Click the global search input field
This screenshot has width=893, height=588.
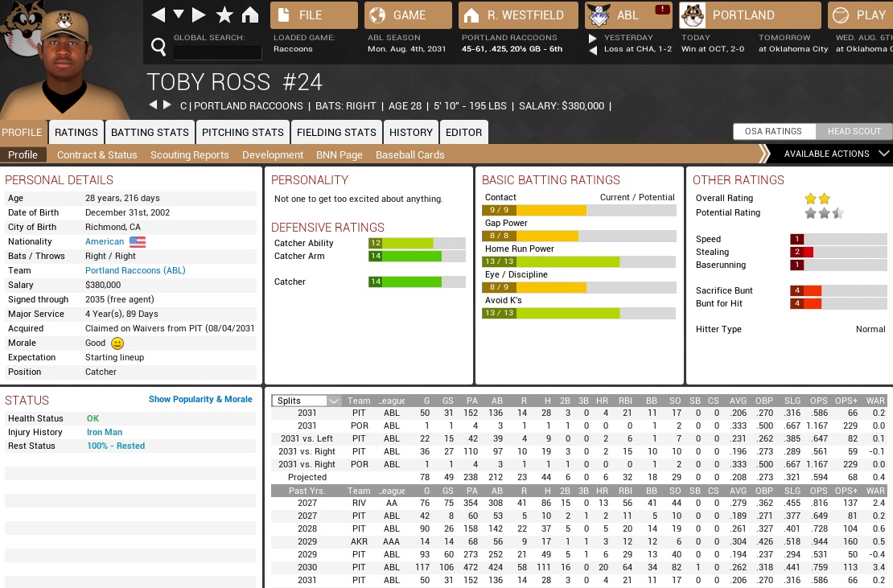click(218, 53)
